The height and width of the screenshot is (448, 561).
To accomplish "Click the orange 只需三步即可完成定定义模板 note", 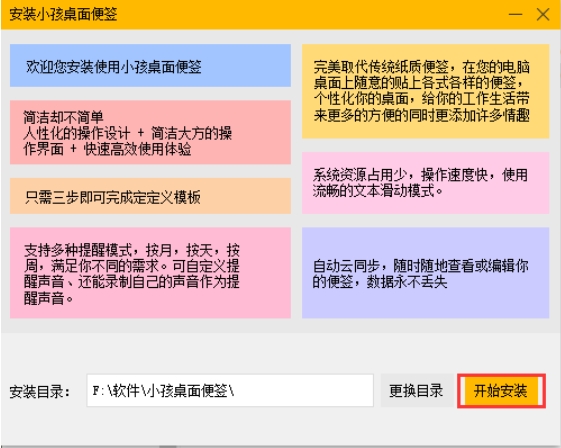I will 150,196.
